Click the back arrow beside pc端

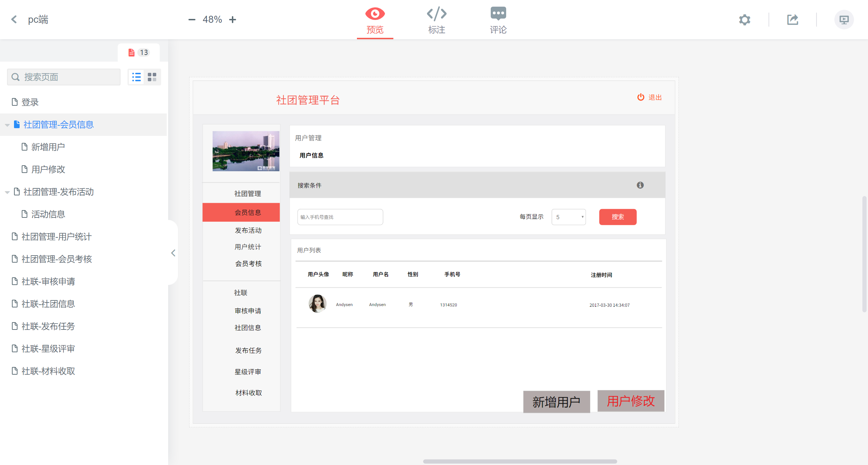14,19
